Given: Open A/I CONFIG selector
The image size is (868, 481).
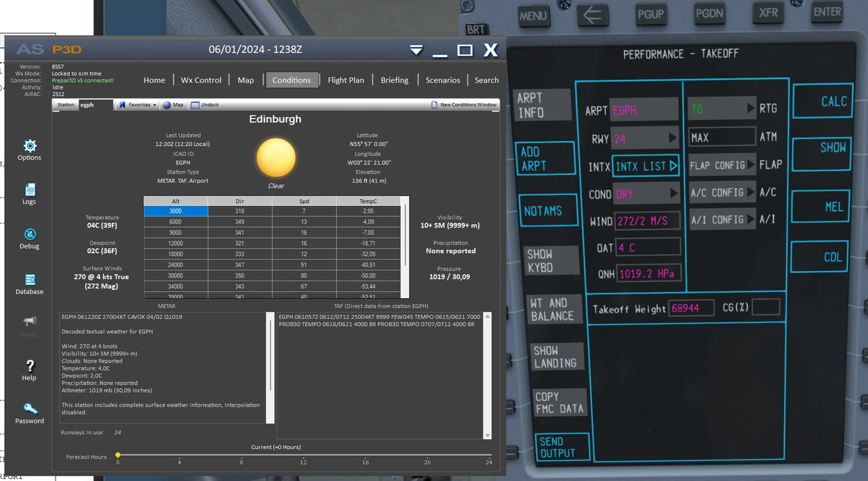Looking at the screenshot, I should tap(722, 219).
